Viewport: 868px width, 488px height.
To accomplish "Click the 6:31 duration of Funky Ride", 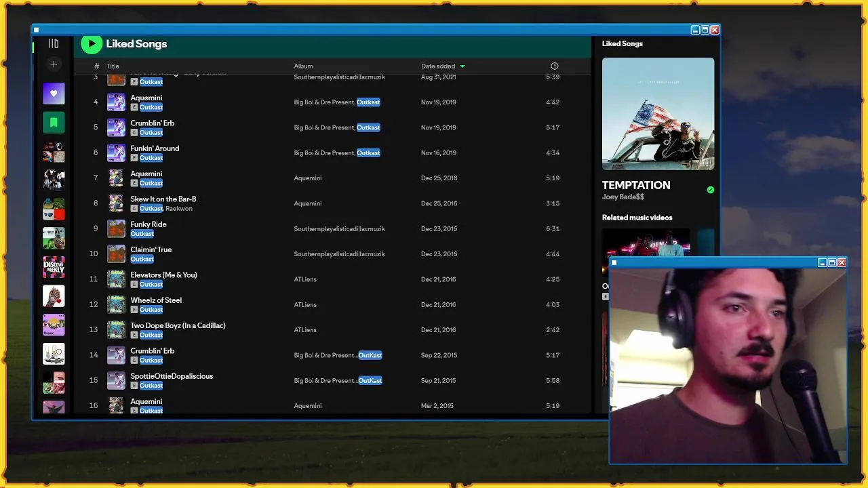I will [x=553, y=229].
